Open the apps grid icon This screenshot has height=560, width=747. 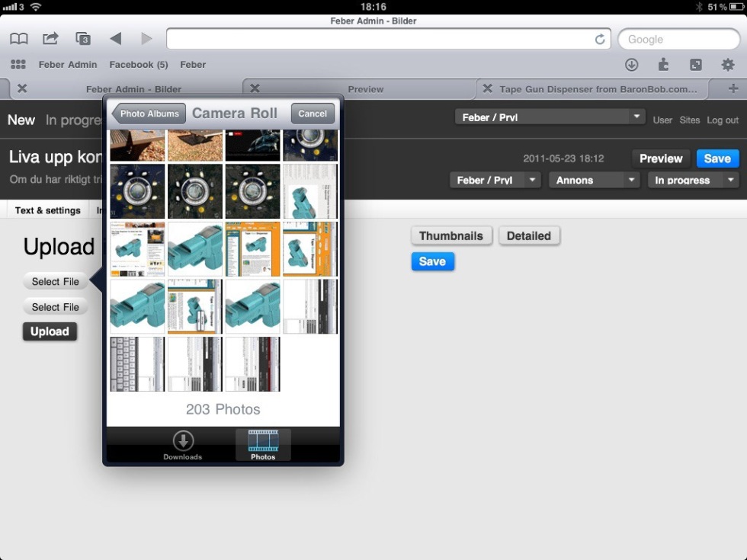[18, 65]
